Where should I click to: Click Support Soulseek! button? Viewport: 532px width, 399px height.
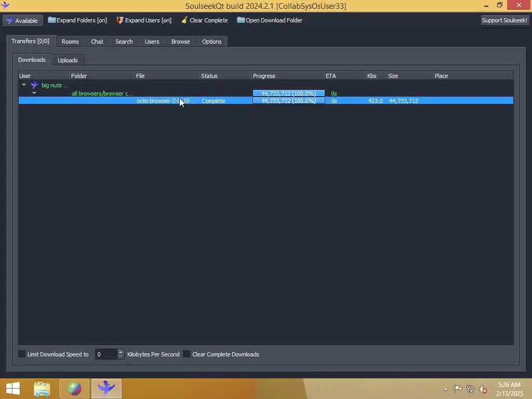click(504, 20)
